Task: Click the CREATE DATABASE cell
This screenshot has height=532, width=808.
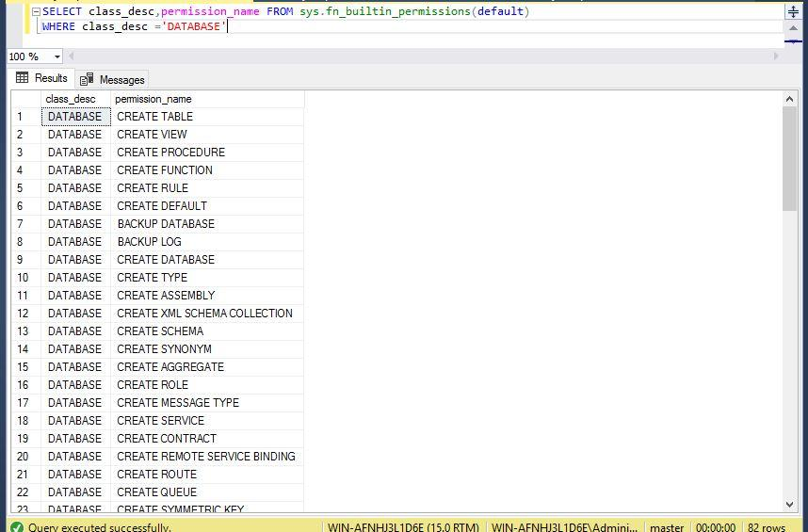Action: point(207,260)
